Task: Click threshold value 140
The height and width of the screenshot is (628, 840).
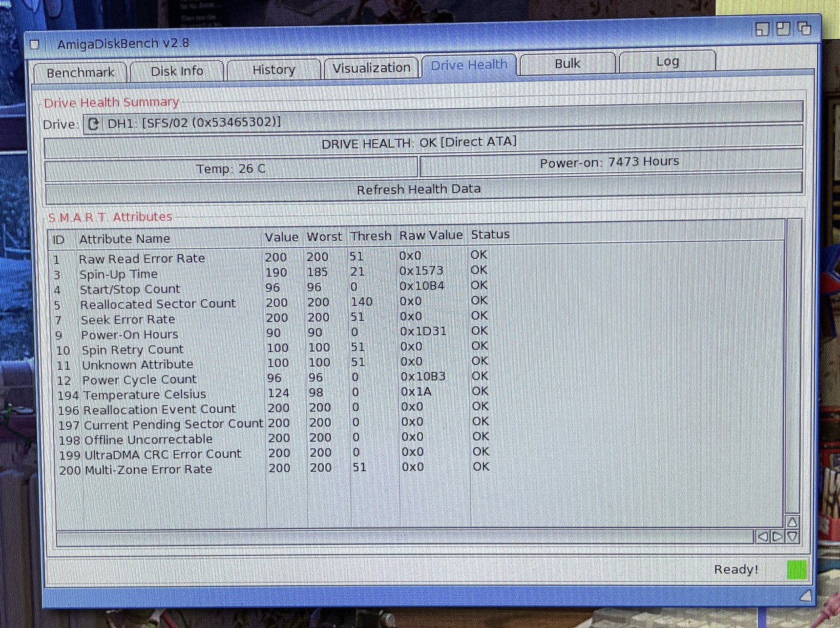Action: pyautogui.click(x=362, y=301)
